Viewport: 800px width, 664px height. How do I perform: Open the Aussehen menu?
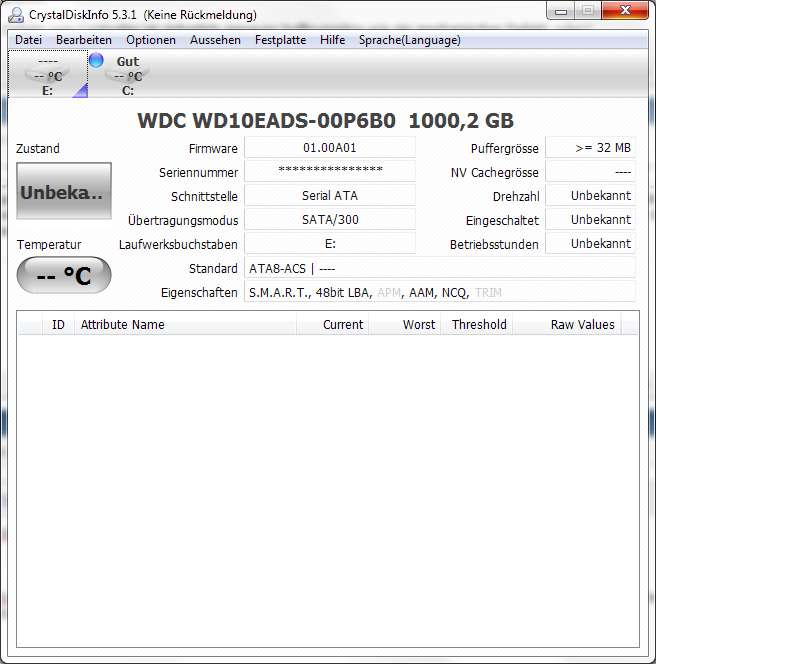click(215, 40)
